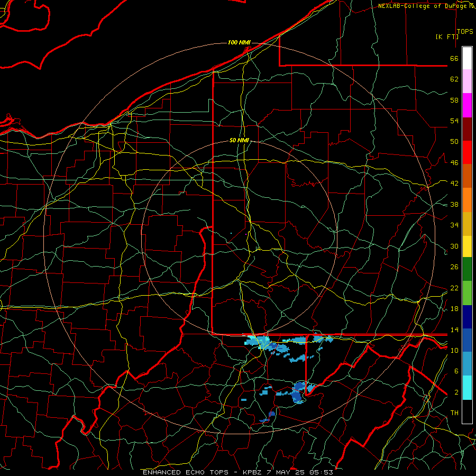
Task: Click the 14 legend value
Action: point(454,329)
